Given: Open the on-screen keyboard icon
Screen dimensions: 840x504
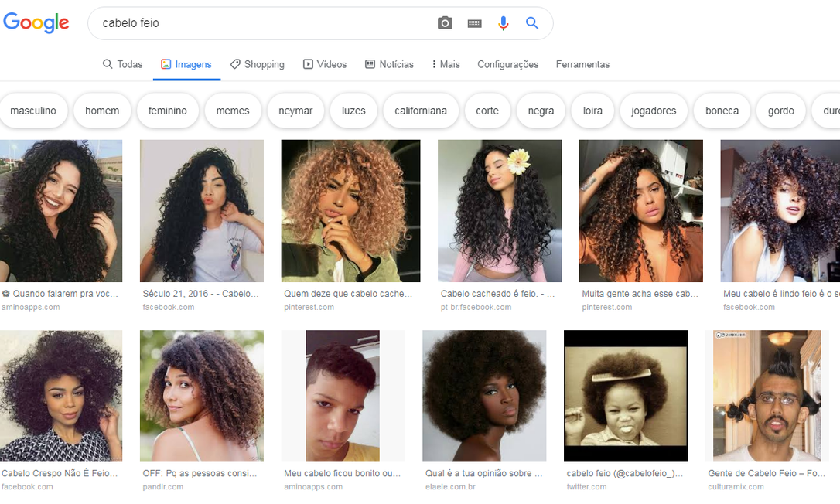Looking at the screenshot, I should tap(475, 23).
